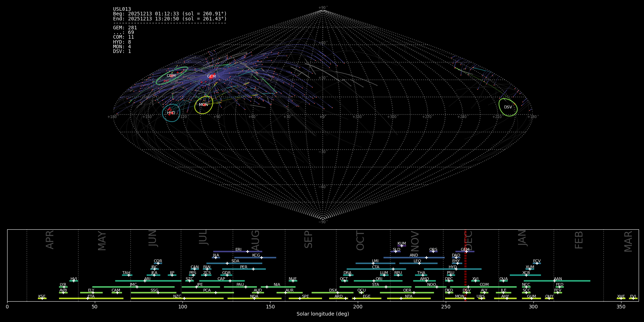The image size is (644, 322).
Task: Click the red dashed current-time marker line
Action: click(x=465, y=265)
